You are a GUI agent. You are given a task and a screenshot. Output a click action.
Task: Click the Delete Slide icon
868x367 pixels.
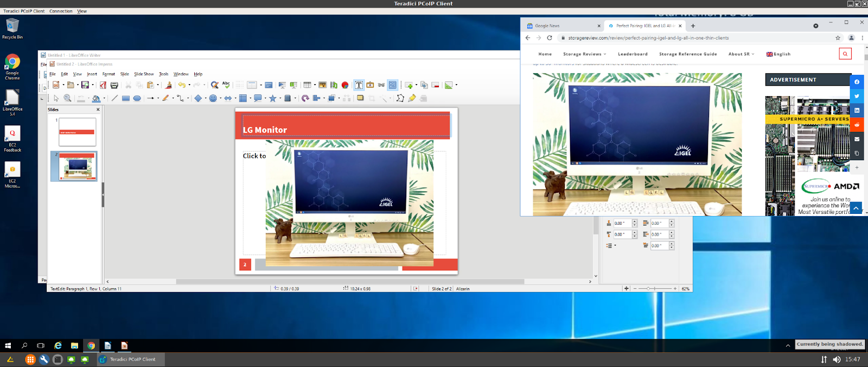click(435, 85)
